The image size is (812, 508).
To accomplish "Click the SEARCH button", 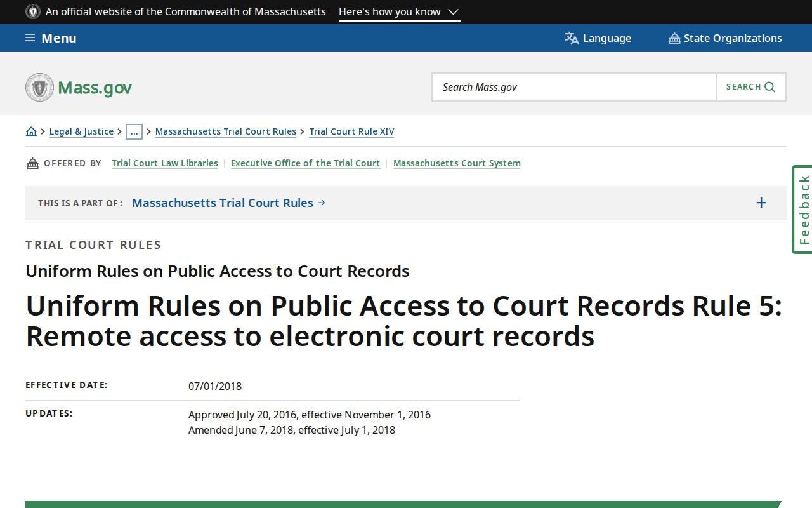I will pyautogui.click(x=751, y=87).
